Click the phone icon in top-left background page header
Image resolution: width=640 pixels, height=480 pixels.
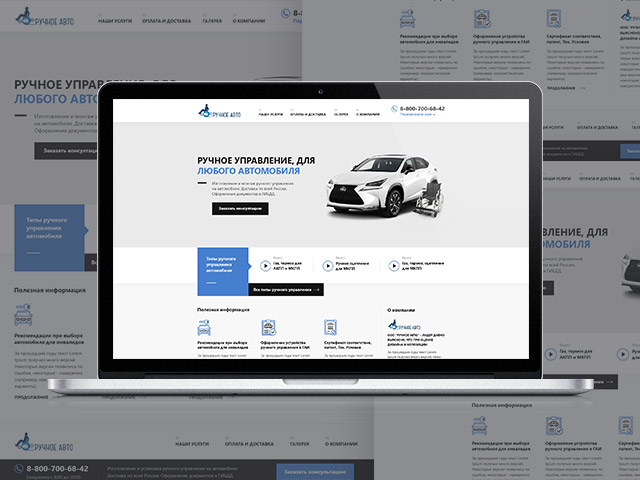[285, 13]
